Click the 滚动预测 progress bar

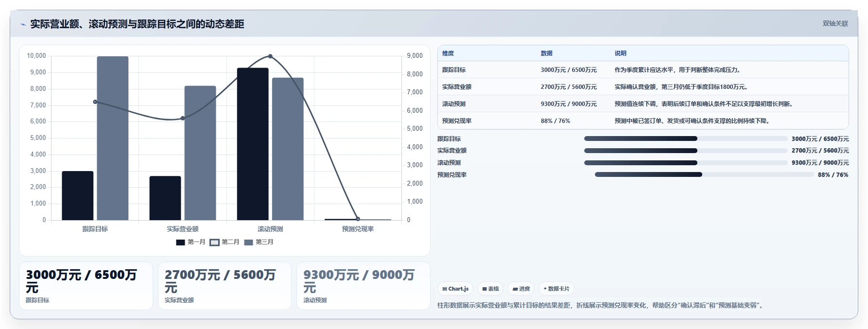686,163
